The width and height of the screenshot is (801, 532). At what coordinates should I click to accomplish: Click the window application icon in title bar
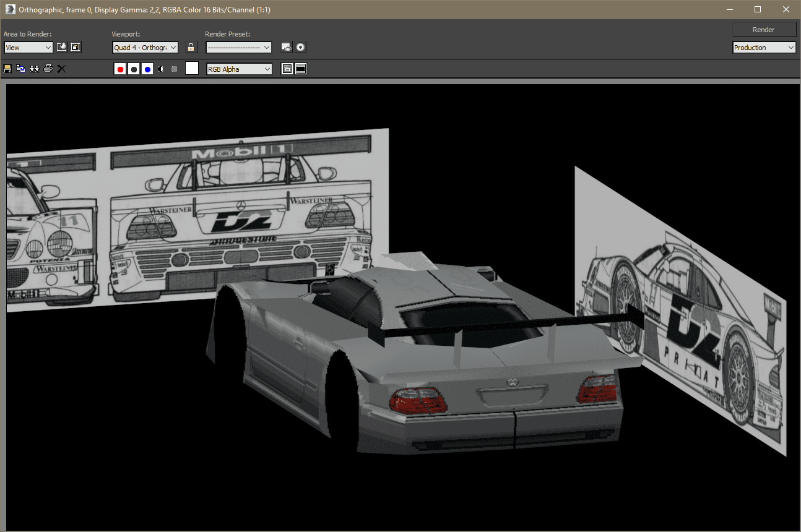[x=10, y=9]
